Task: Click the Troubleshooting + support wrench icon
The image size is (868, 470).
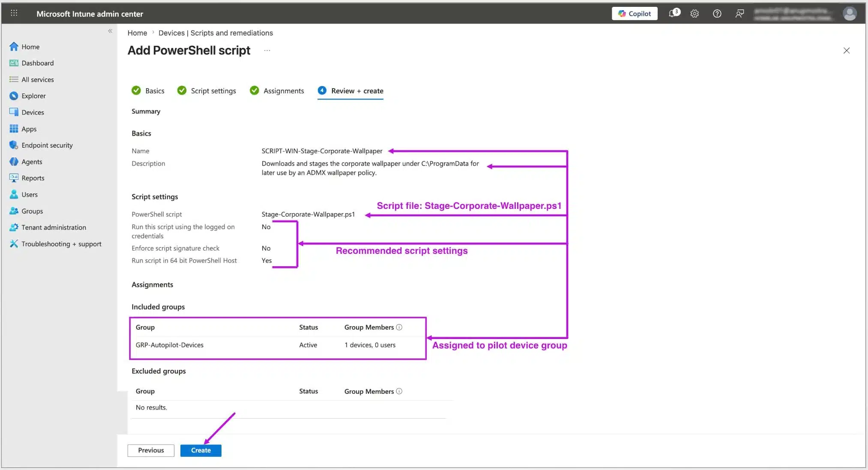Action: tap(14, 244)
